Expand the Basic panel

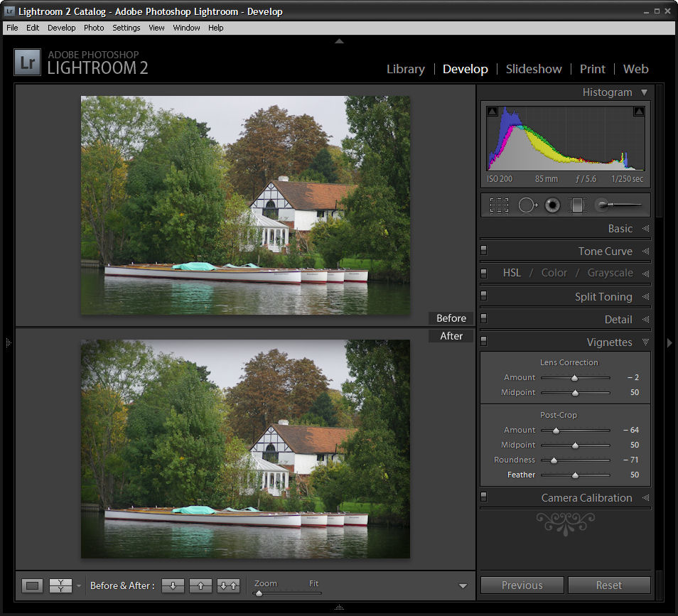(x=645, y=228)
